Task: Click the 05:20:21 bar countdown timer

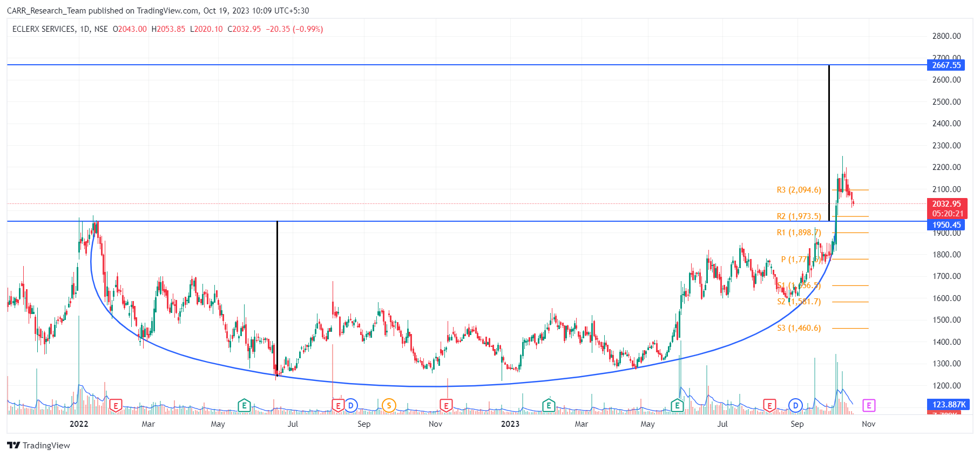Action: pos(947,214)
